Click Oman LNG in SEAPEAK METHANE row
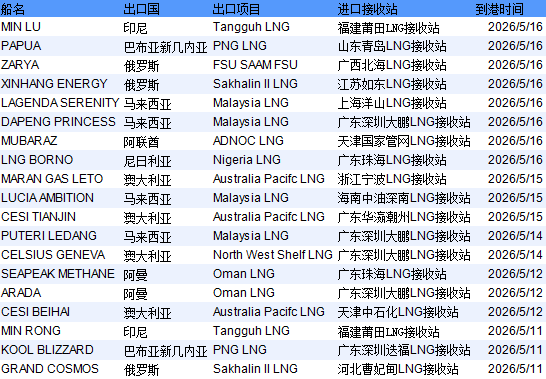This screenshot has width=546, height=379. pyautogui.click(x=244, y=274)
